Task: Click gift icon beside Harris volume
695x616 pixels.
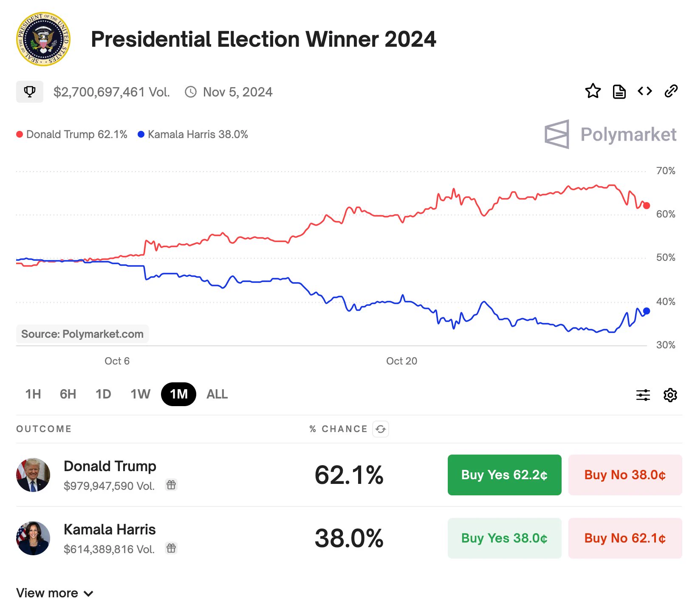Action: pyautogui.click(x=171, y=548)
